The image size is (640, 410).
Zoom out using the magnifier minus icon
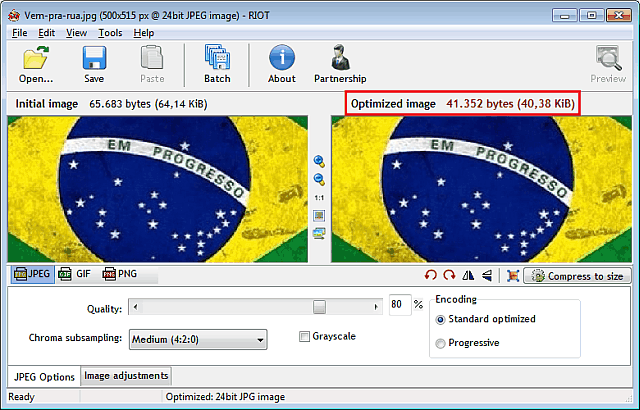pyautogui.click(x=319, y=179)
